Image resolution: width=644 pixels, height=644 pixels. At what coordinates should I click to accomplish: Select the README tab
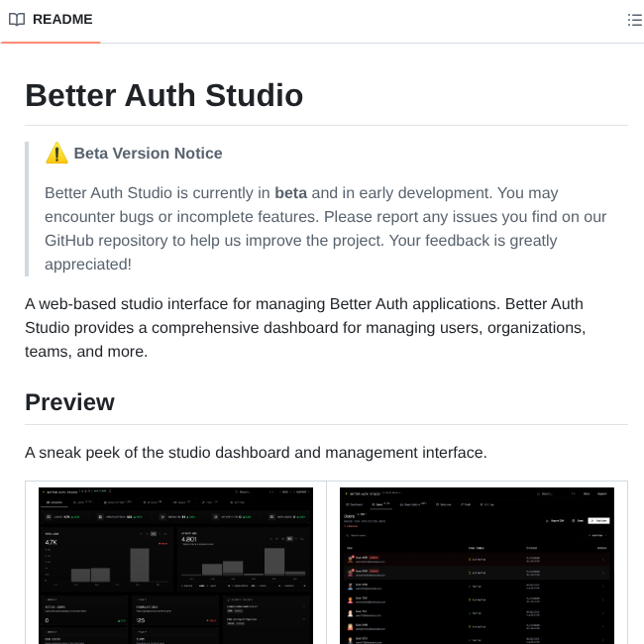tap(51, 19)
